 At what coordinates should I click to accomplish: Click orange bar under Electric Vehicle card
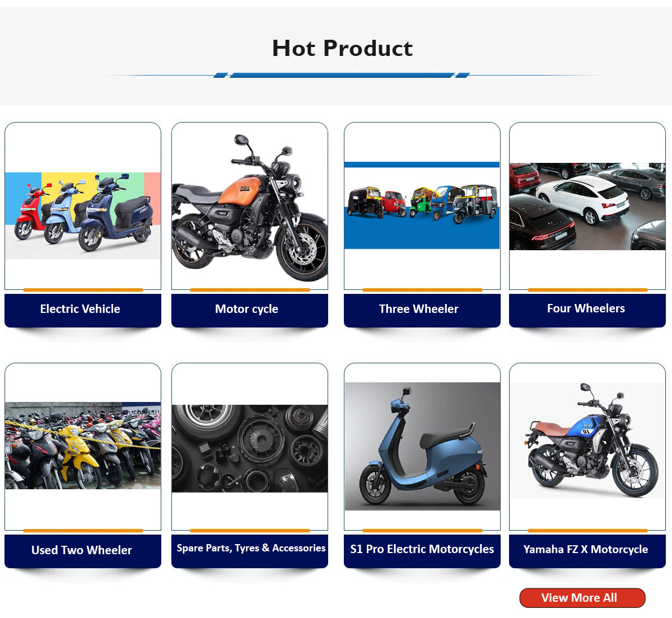pos(83,290)
